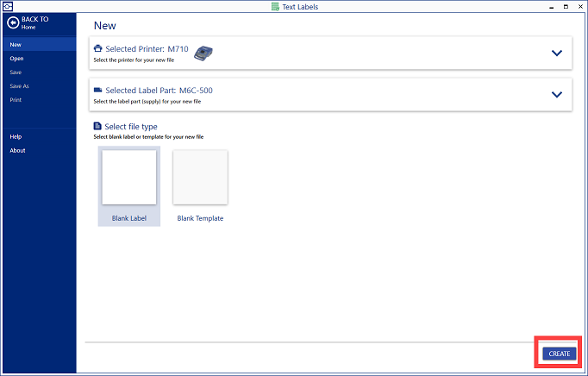
Task: Choose Save As in the sidebar
Action: click(x=19, y=85)
